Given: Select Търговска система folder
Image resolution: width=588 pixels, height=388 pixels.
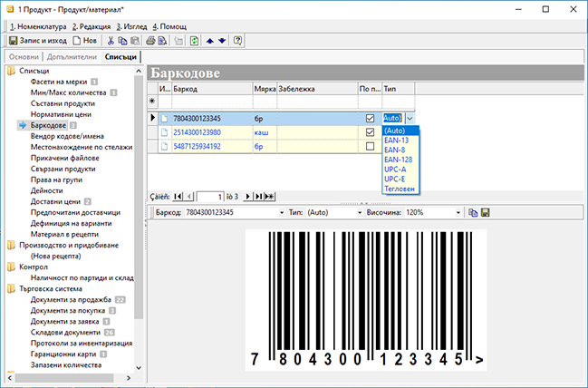Looking at the screenshot, I should pyautogui.click(x=51, y=288).
